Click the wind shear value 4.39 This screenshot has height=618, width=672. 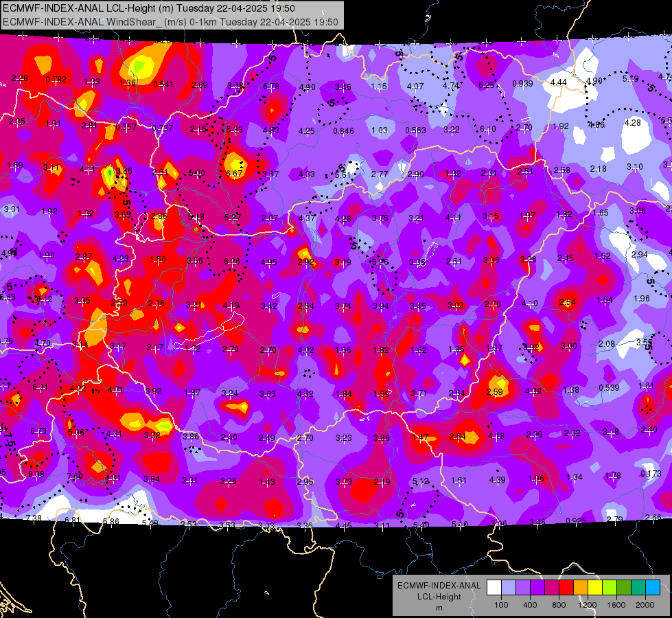click(x=497, y=480)
